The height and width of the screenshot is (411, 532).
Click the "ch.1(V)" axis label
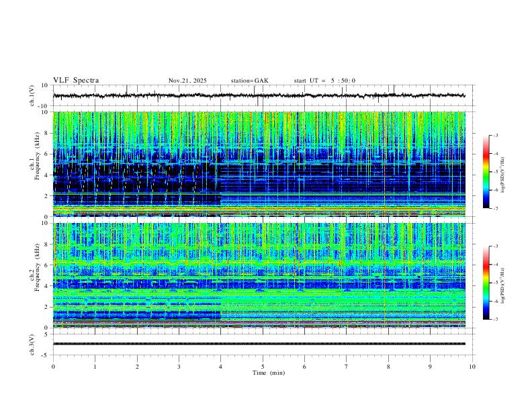tap(32, 95)
